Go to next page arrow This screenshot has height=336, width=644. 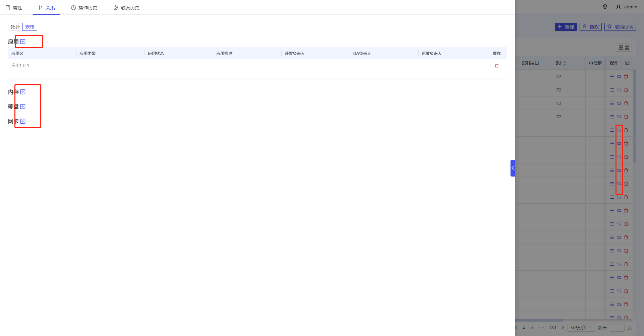pyautogui.click(x=563, y=328)
